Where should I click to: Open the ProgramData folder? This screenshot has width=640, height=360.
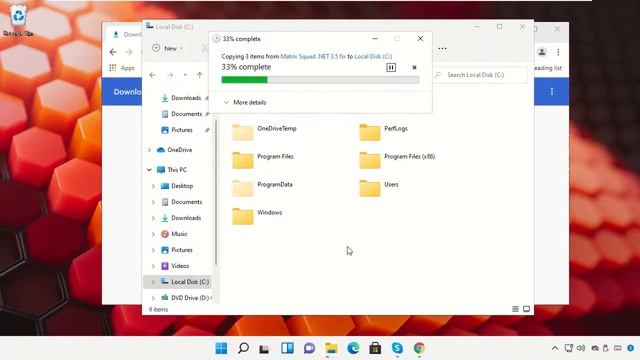point(262,188)
